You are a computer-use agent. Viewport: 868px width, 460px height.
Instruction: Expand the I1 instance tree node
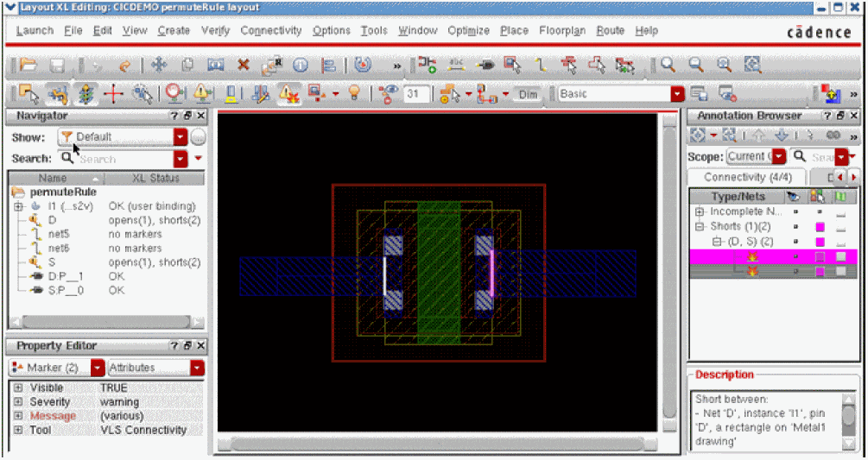(19, 206)
